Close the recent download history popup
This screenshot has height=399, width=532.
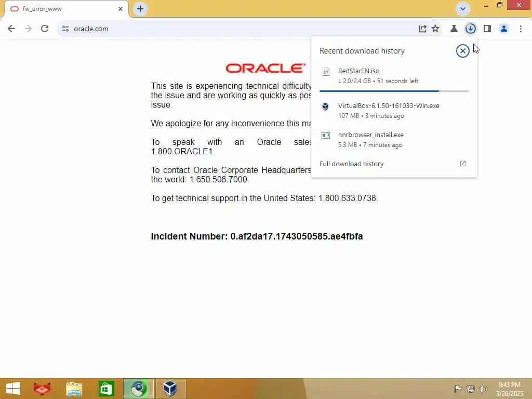(462, 51)
